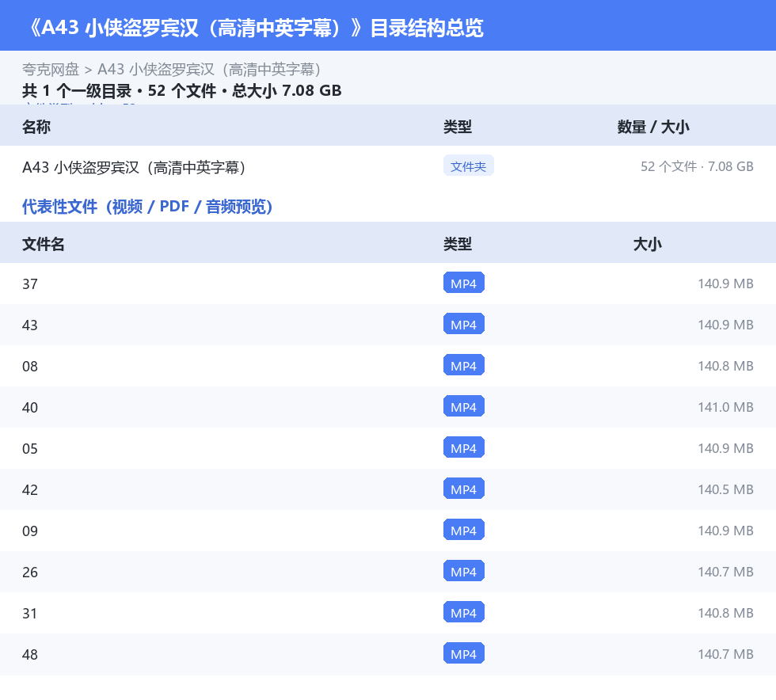
Task: Select file name 42
Action: 30,489
